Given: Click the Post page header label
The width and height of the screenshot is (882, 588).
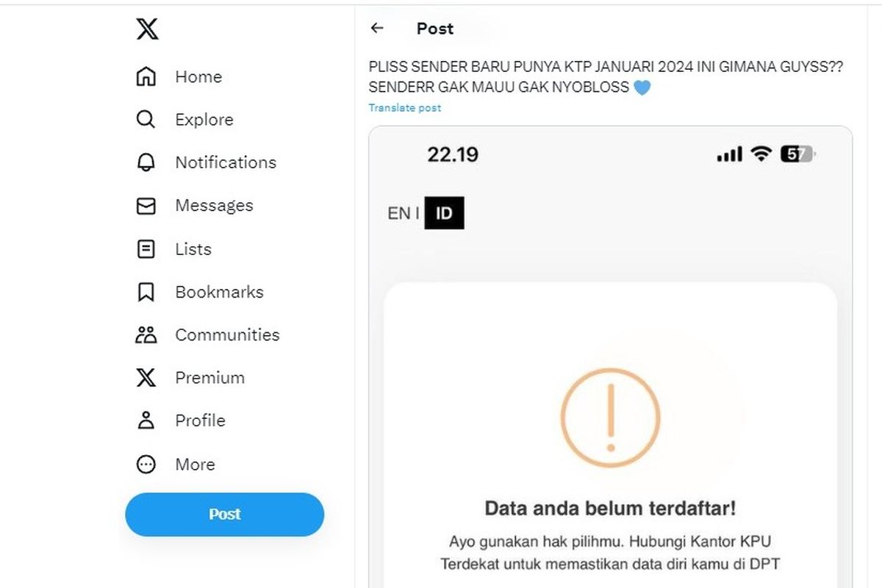Looking at the screenshot, I should point(435,28).
